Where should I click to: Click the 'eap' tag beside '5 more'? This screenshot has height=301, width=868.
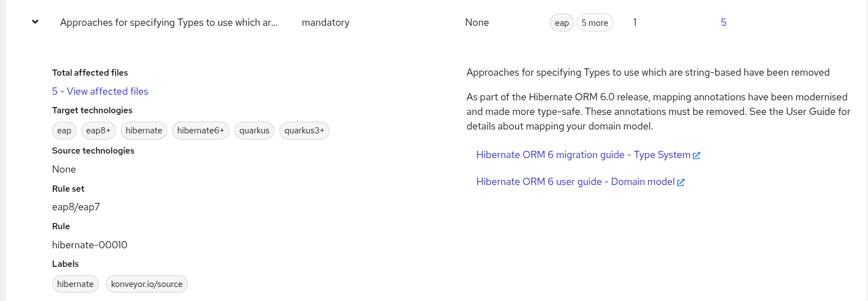pyautogui.click(x=562, y=23)
